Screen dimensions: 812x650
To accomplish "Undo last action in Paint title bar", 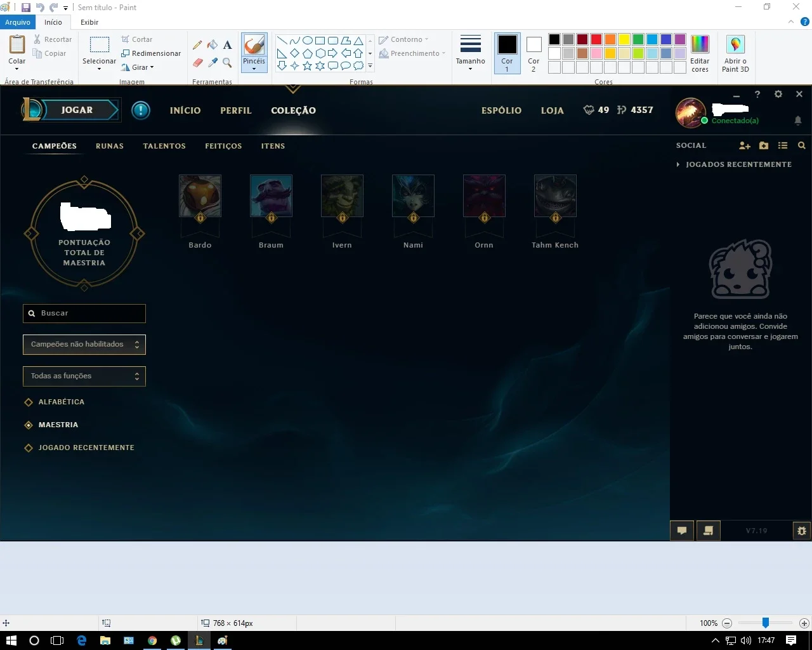I will tap(41, 8).
